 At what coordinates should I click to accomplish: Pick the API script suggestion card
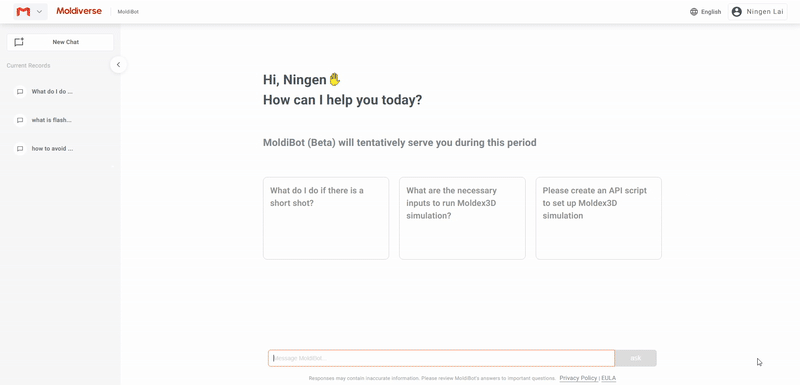point(598,218)
